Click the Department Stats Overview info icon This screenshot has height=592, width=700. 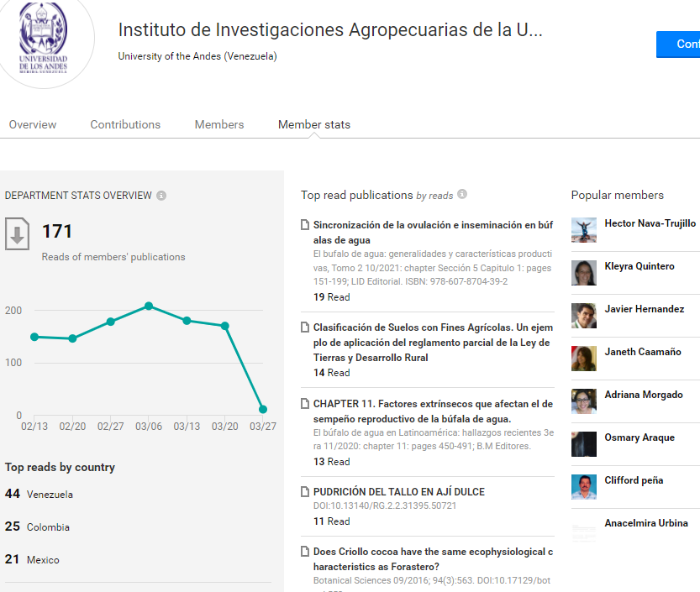[161, 196]
